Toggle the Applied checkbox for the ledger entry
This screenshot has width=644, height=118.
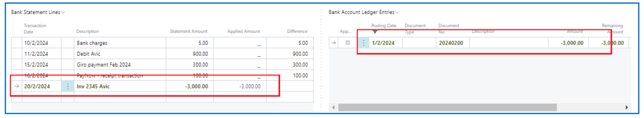pyautogui.click(x=348, y=43)
